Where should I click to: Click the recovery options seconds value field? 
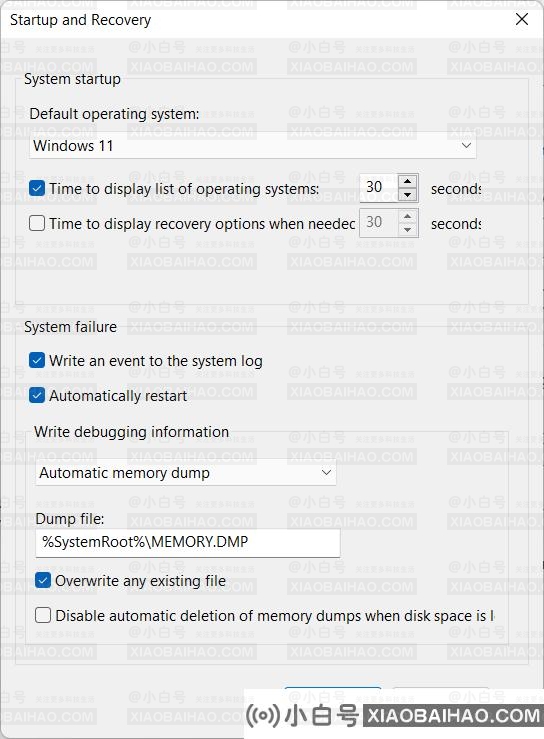[x=379, y=222]
